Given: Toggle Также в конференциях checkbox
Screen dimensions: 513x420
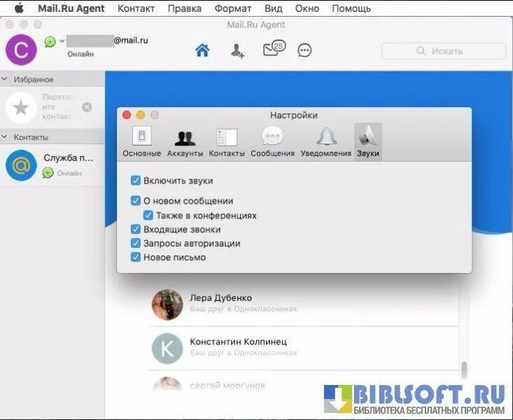Looking at the screenshot, I should click(x=148, y=215).
